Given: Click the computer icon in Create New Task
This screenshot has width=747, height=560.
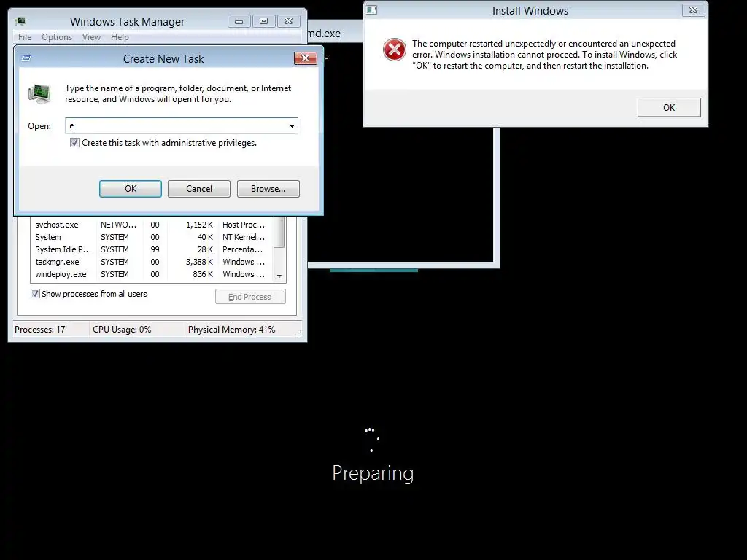Looking at the screenshot, I should tap(39, 94).
